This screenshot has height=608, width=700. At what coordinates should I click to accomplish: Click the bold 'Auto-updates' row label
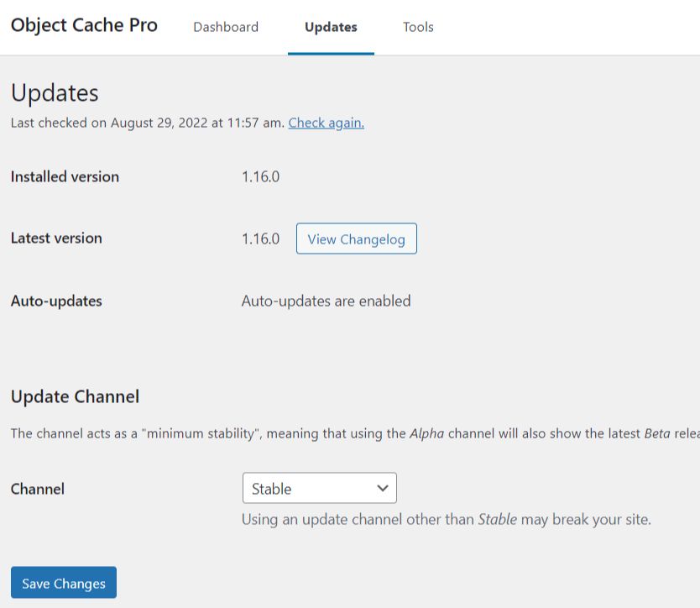[x=56, y=301]
